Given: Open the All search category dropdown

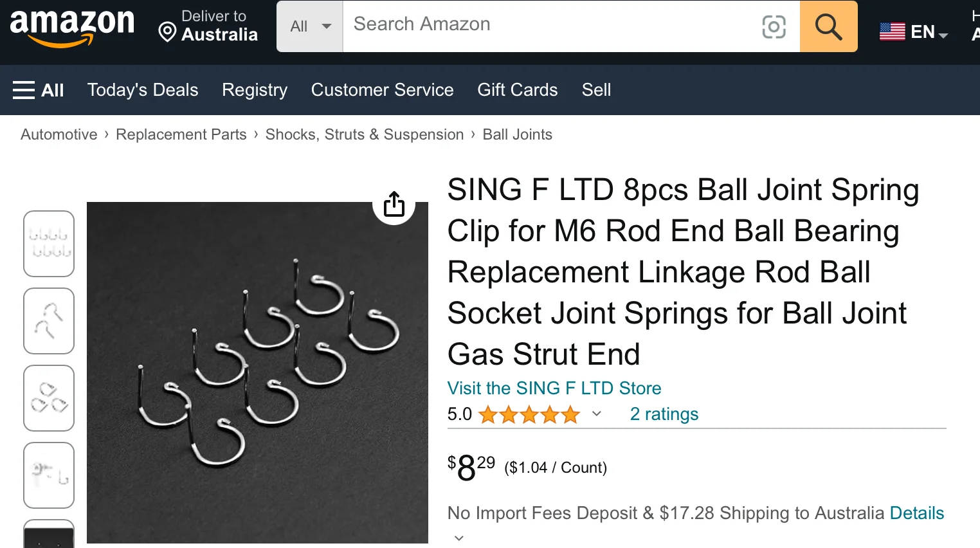Looking at the screenshot, I should pyautogui.click(x=310, y=26).
